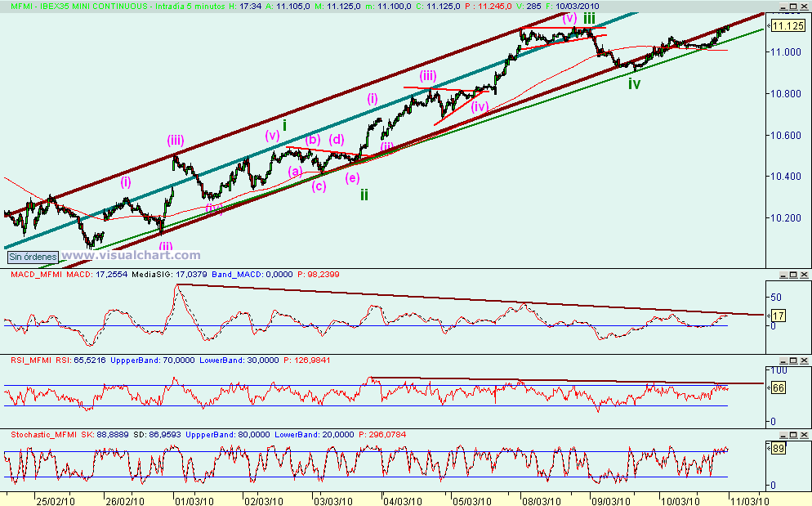
Task: Close the Stochastic_MFMI indicator pane
Action: click(x=803, y=435)
